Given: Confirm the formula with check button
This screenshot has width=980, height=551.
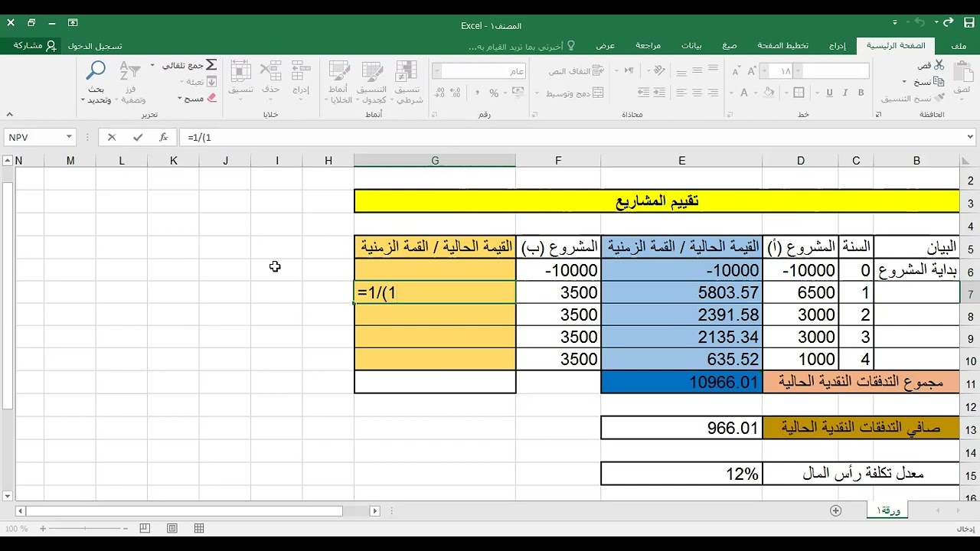Looking at the screenshot, I should pyautogui.click(x=138, y=138).
